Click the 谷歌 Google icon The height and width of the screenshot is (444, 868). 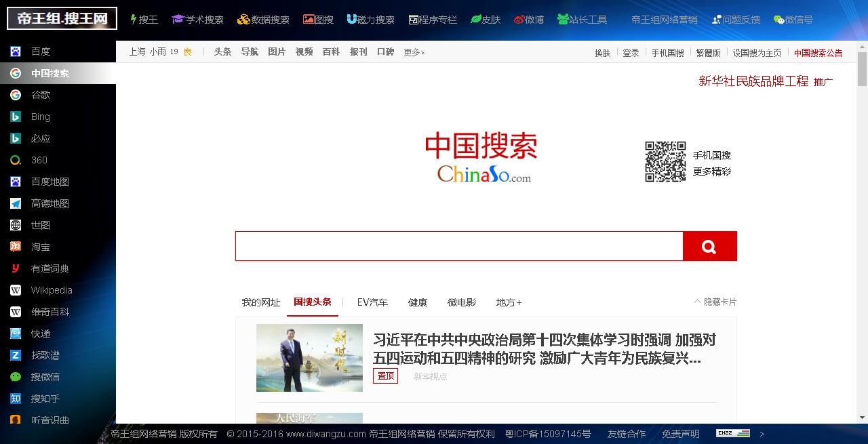pos(16,95)
